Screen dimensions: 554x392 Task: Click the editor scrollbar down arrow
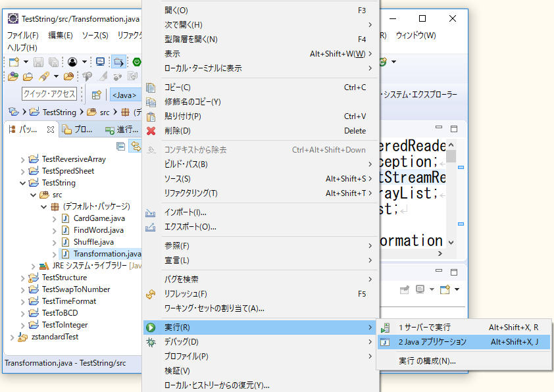[x=451, y=243]
